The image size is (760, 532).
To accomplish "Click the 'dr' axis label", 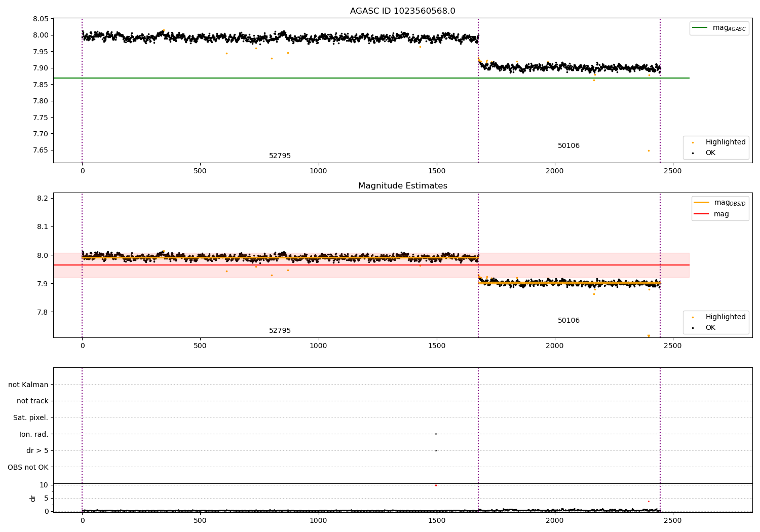I will 33,498.
